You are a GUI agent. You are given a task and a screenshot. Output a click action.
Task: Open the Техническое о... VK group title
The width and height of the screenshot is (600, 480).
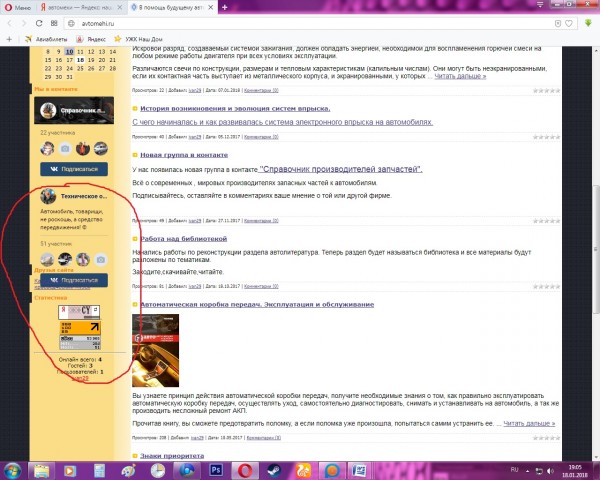point(84,196)
